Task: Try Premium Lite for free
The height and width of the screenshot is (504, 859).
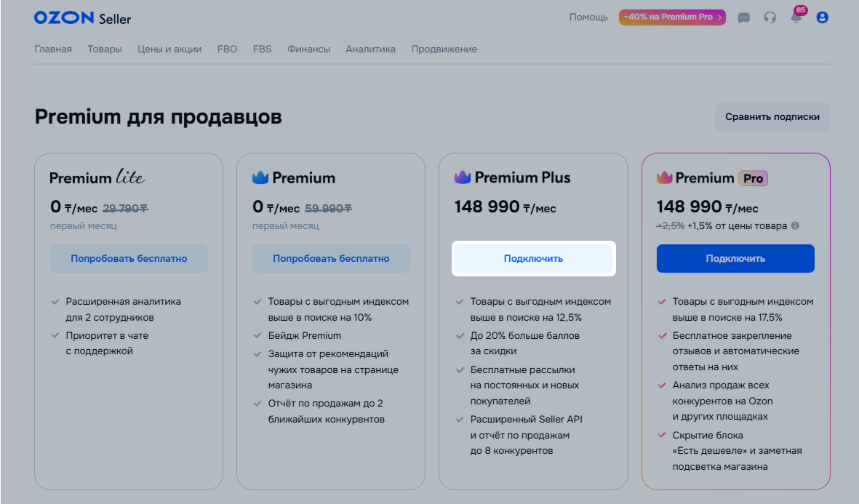Action: (x=129, y=258)
